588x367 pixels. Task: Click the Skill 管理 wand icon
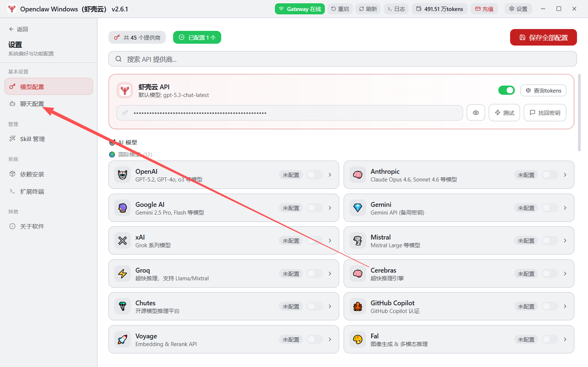coord(12,138)
